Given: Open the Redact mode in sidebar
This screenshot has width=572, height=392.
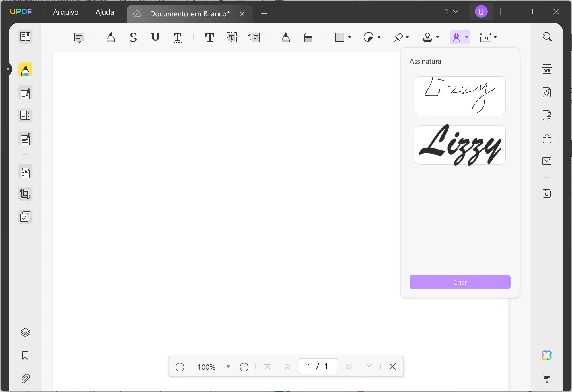Looking at the screenshot, I should coord(25,139).
